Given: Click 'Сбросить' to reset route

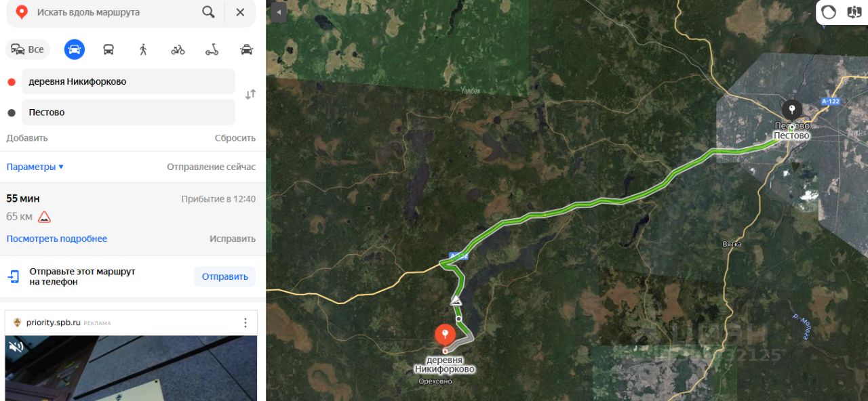Looking at the screenshot, I should [235, 138].
